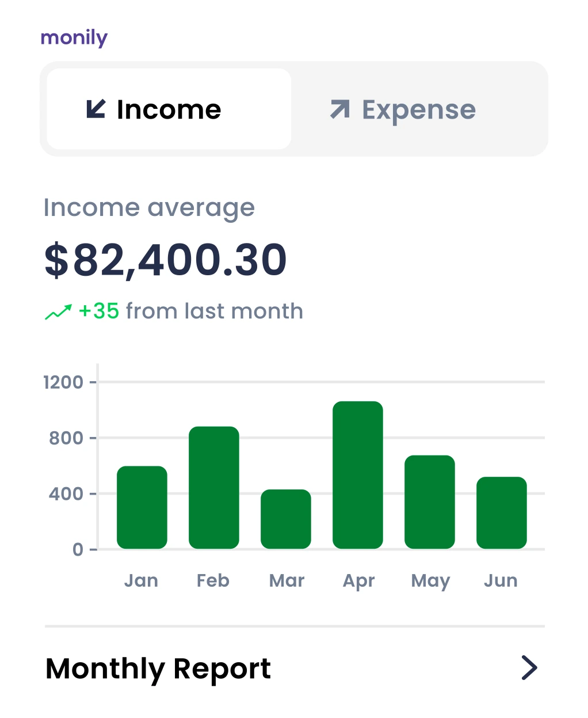The height and width of the screenshot is (718, 588).
Task: Select the June income bar
Action: pyautogui.click(x=502, y=512)
